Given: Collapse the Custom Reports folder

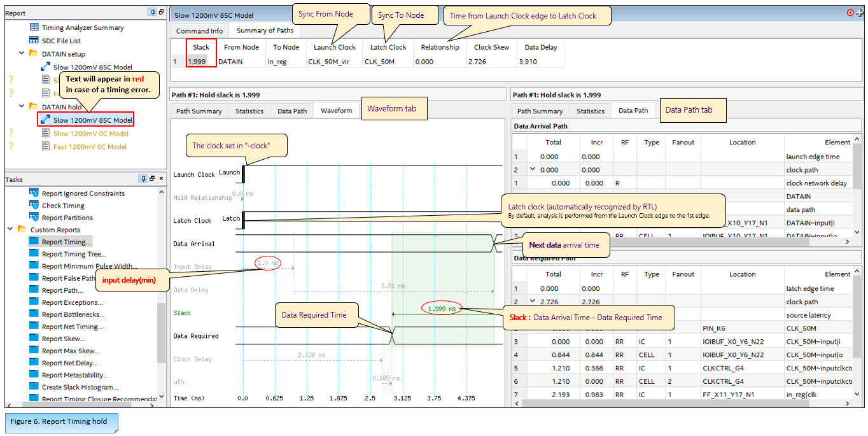Looking at the screenshot, I should pyautogui.click(x=10, y=230).
